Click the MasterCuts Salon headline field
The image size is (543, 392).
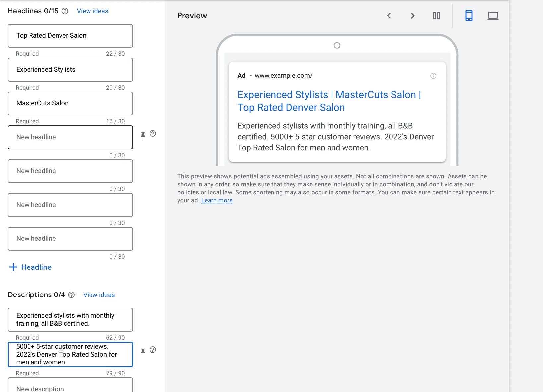(x=70, y=103)
